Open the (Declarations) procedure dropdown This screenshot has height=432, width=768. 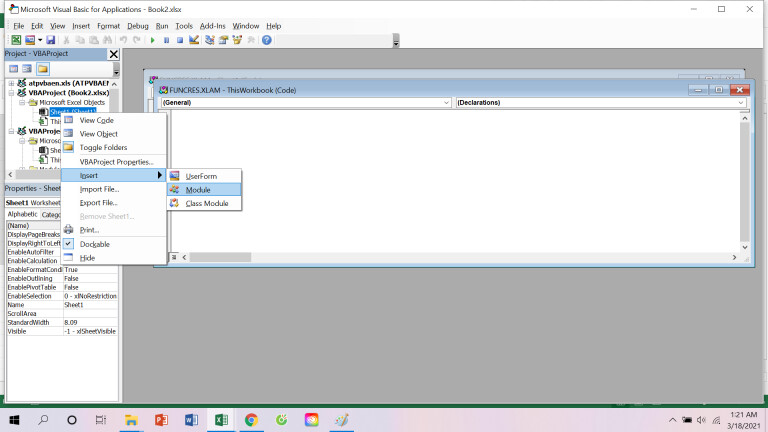tap(741, 102)
